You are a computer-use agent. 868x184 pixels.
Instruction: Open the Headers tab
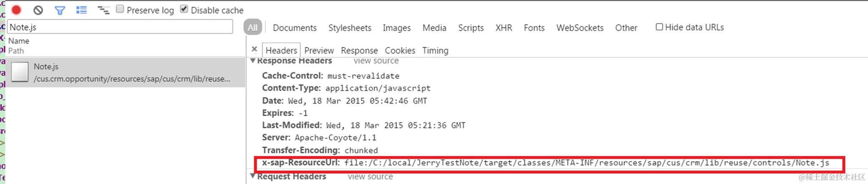[x=281, y=50]
